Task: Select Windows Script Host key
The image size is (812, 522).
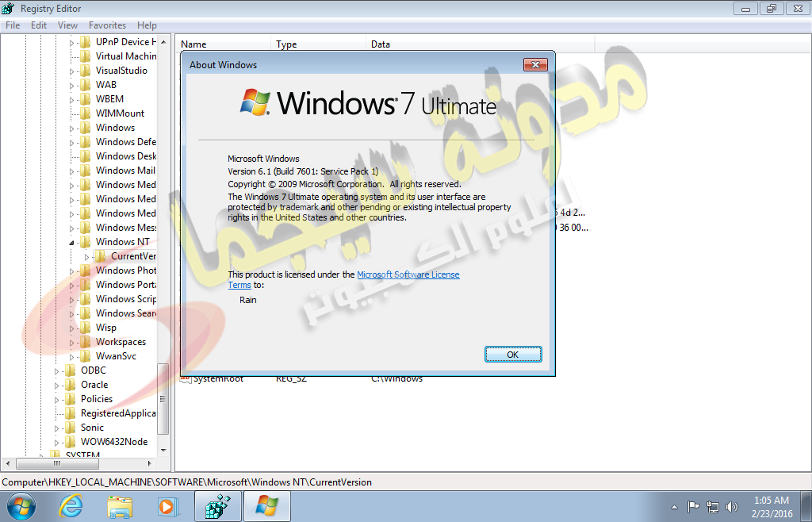Action: [126, 299]
